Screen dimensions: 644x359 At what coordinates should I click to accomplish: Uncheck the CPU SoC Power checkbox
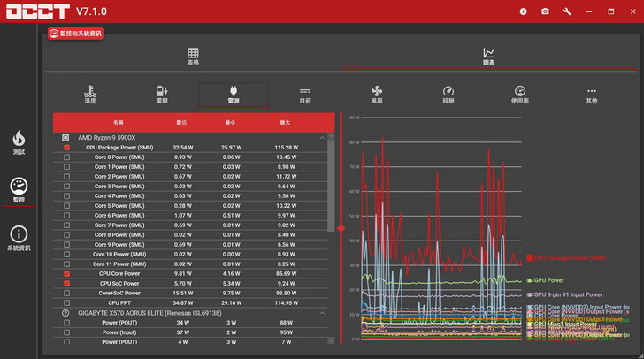pyautogui.click(x=66, y=284)
